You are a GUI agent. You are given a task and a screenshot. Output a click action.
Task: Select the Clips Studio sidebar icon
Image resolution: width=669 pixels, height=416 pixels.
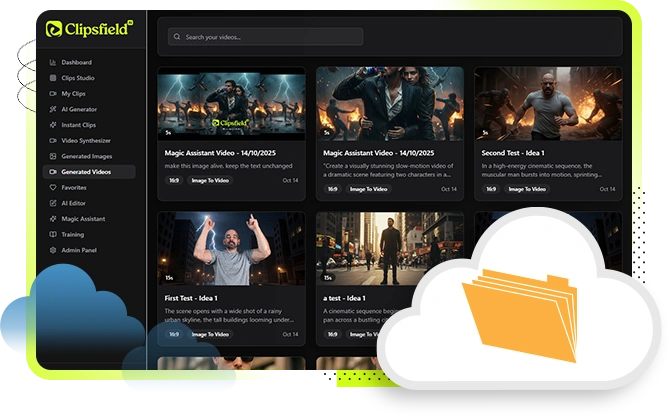click(x=53, y=78)
